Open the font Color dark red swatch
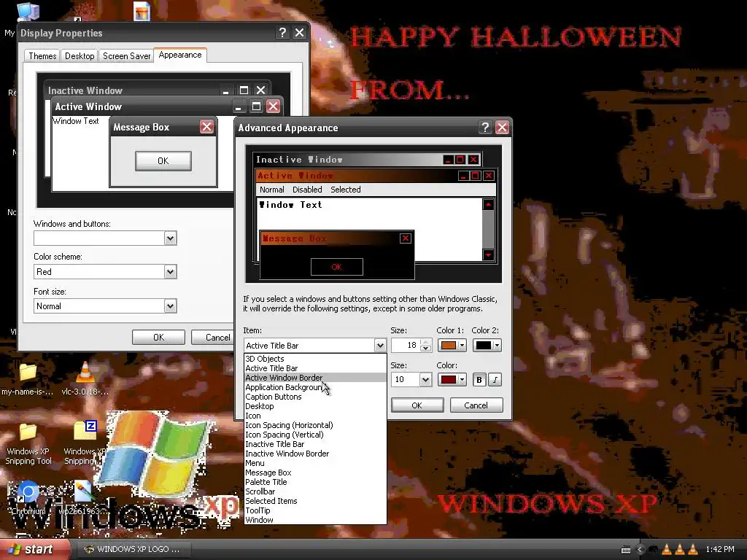 (451, 379)
